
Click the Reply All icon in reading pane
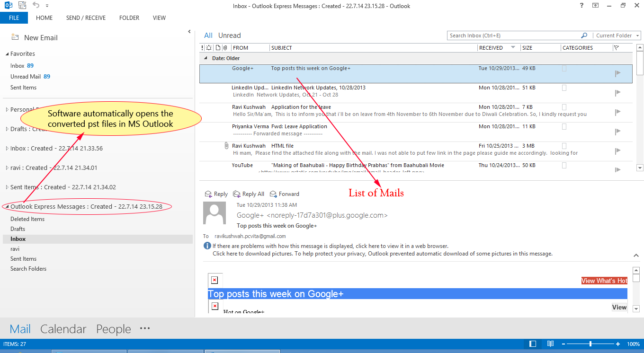click(x=237, y=194)
